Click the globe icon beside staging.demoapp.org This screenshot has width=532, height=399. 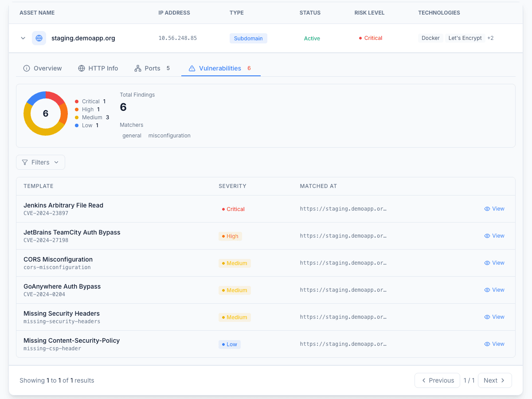39,38
